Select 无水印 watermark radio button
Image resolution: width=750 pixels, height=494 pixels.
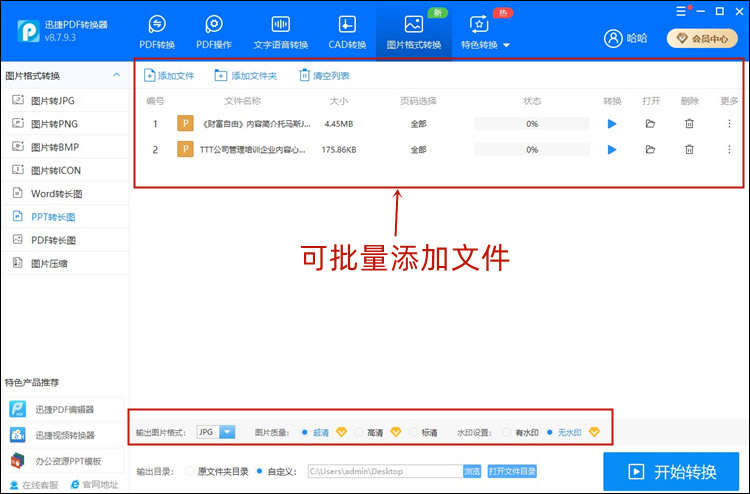pyautogui.click(x=550, y=432)
